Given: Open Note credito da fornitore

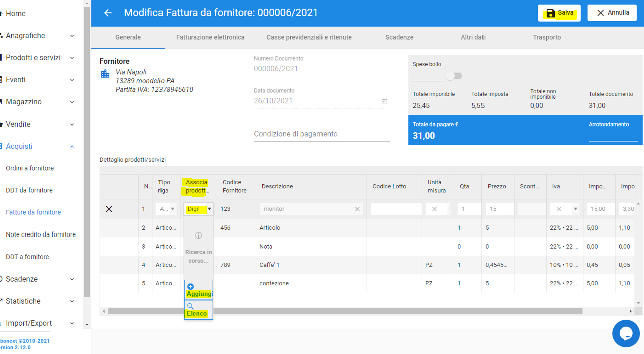Looking at the screenshot, I should 41,234.
